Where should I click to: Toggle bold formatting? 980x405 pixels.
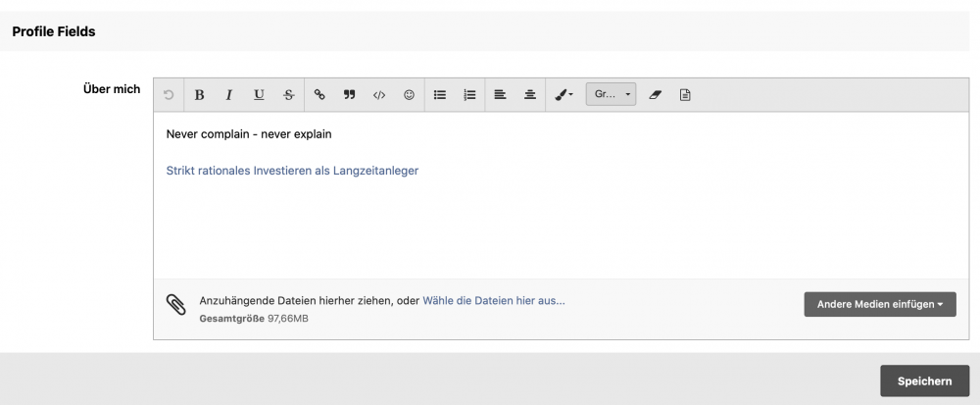(199, 95)
